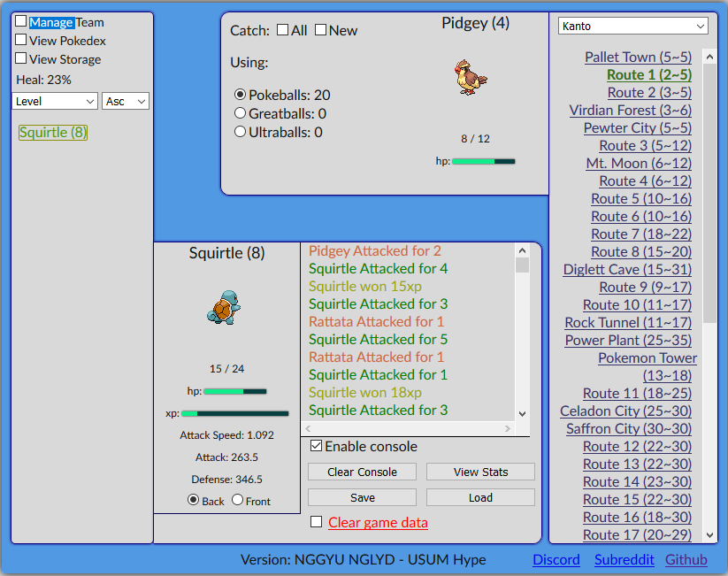
Task: Select Route 7 (18~22)
Action: pos(641,234)
